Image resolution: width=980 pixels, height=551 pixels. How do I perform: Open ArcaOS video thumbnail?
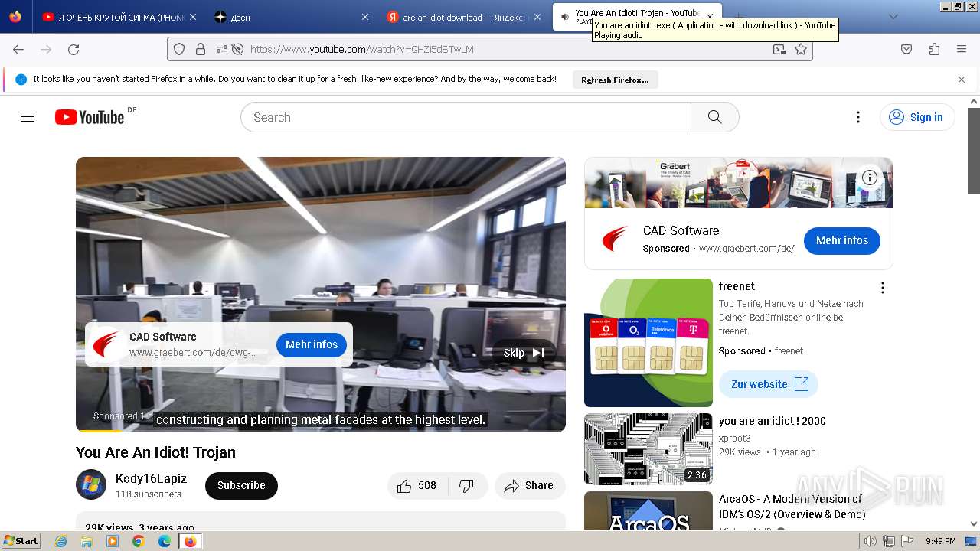648,510
